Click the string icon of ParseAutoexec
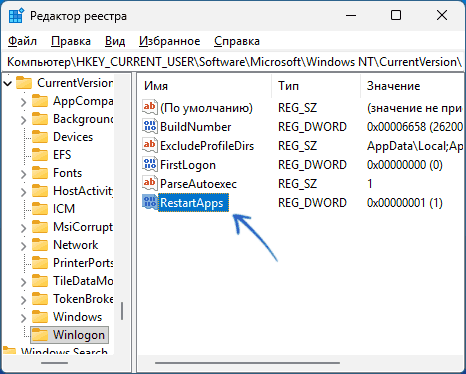This screenshot has height=374, width=466. [x=149, y=183]
